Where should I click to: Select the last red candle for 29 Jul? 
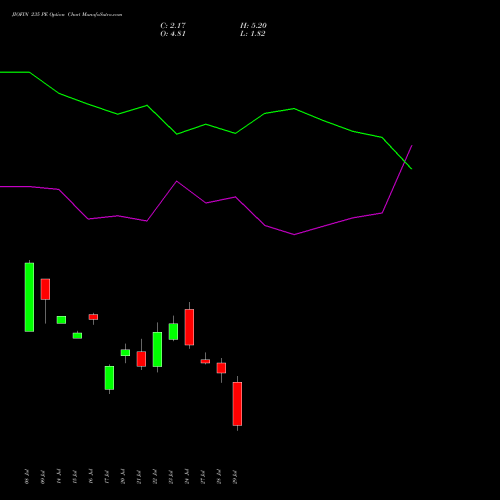pyautogui.click(x=237, y=404)
